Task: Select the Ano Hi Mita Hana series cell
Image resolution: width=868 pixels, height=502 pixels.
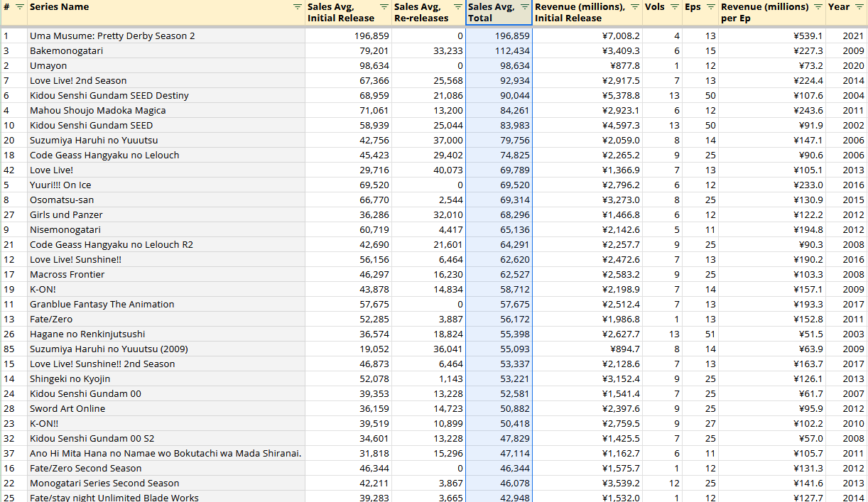Action: click(166, 453)
